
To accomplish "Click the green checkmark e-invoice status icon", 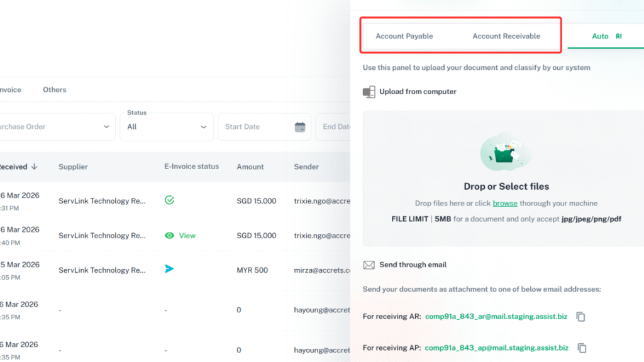I will [169, 199].
